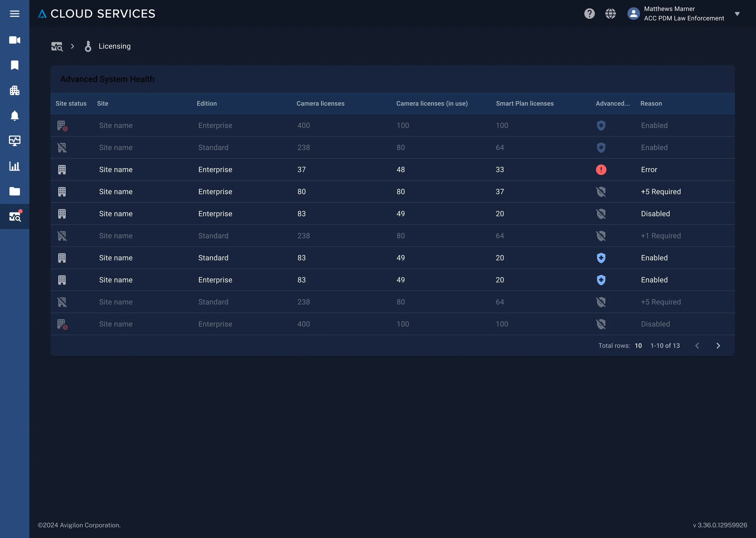Screen dimensions: 756x538
Task: Open the folder sidebar icon
Action: (x=15, y=191)
